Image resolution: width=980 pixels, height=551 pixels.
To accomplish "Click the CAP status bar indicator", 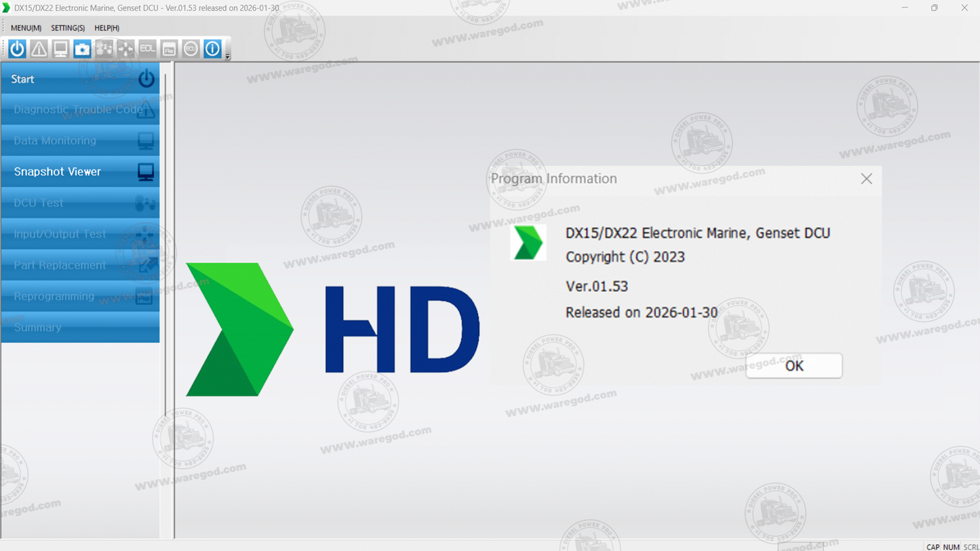I will (933, 547).
